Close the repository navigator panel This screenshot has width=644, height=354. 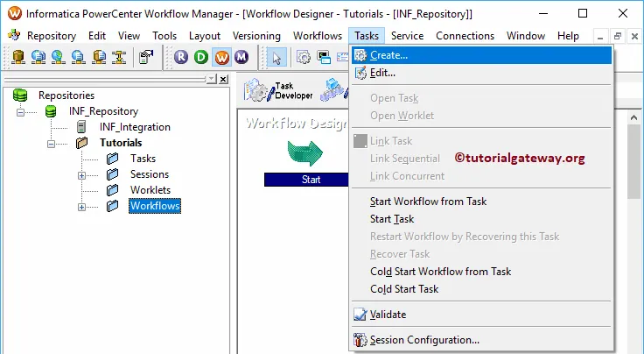(223, 79)
